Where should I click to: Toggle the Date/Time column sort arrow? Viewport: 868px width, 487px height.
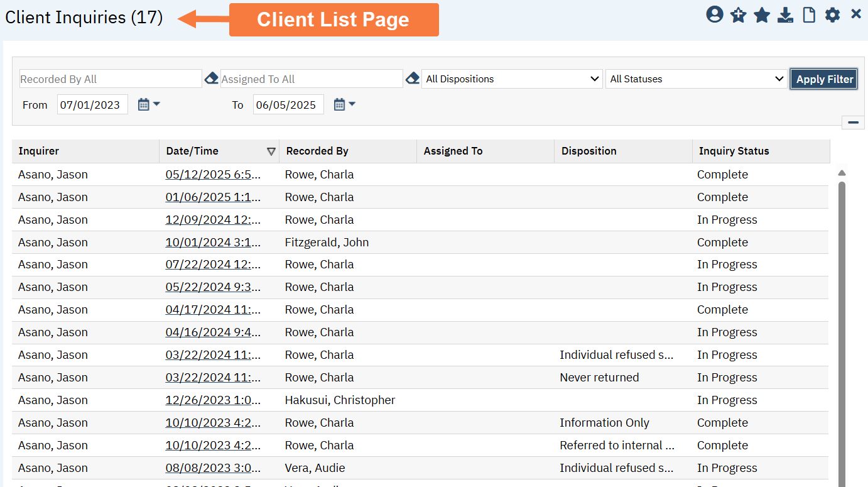pyautogui.click(x=272, y=151)
